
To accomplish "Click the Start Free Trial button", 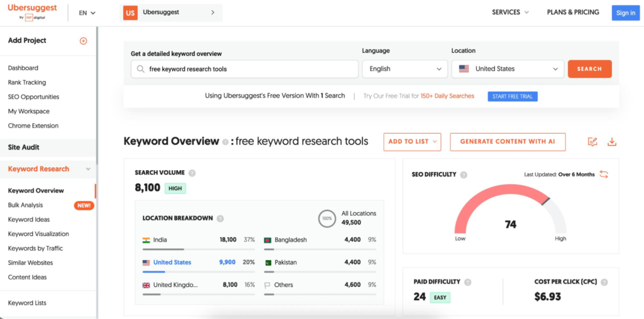I will 512,96.
